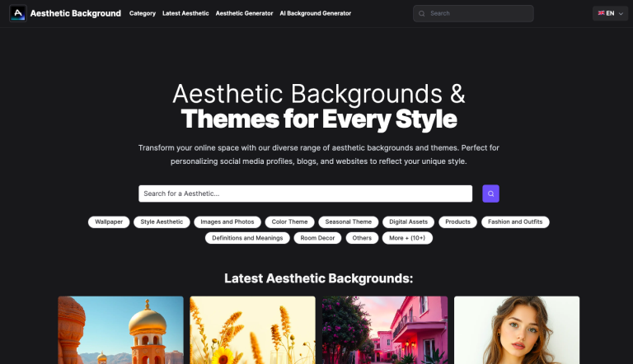Open the golden dome palace thumbnail
Viewport: 633px width, 364px height.
tap(120, 329)
